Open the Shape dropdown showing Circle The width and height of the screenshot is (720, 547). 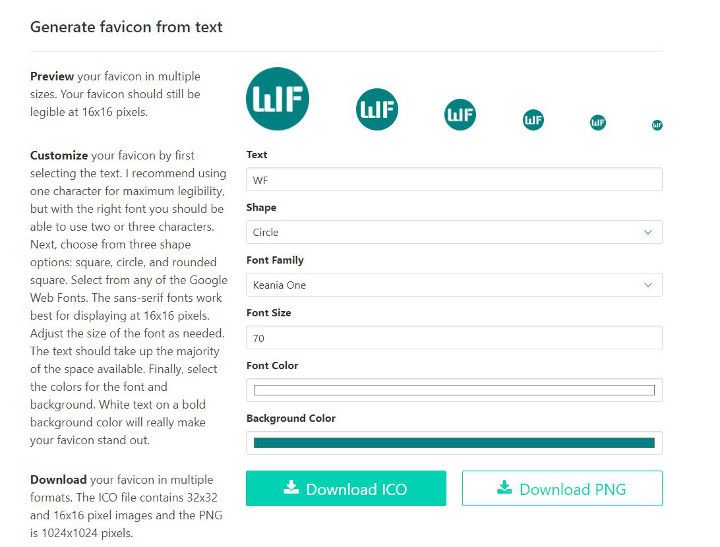454,232
